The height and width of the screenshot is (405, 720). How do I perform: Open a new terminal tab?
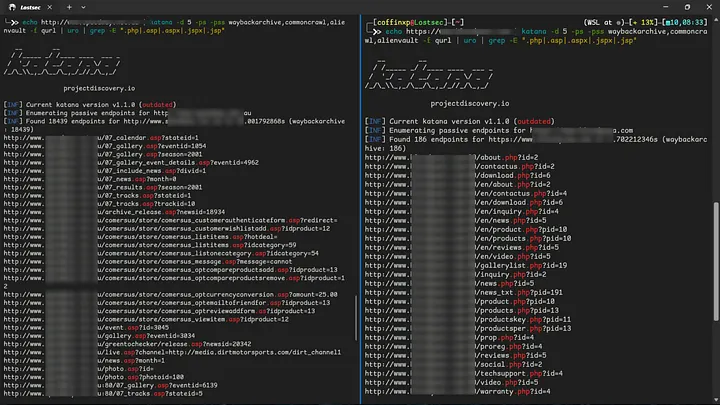[x=69, y=7]
